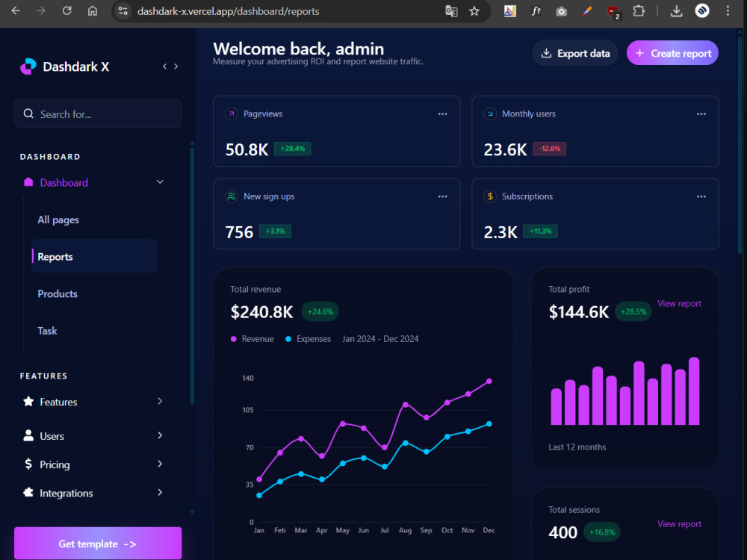Click December revenue data point on chart
This screenshot has width=747, height=560.
(x=489, y=381)
